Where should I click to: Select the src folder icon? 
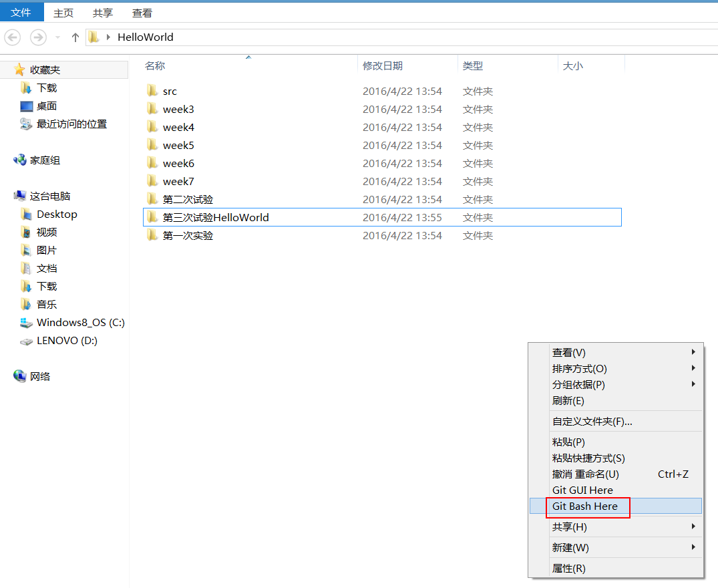(x=152, y=90)
